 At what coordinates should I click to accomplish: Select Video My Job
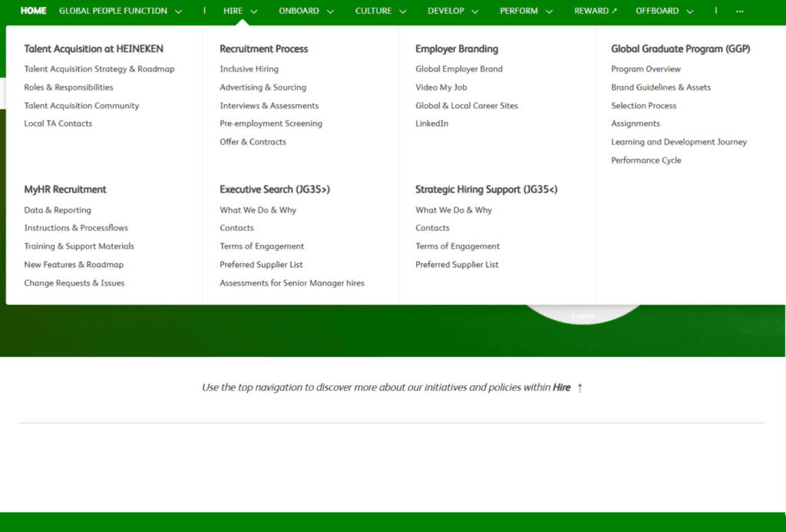(x=441, y=88)
